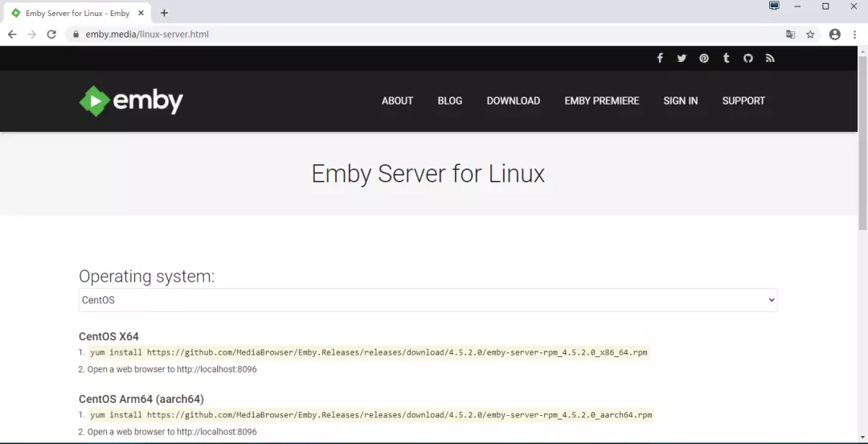Open the SUPPORT menu item
Viewport: 868px width, 444px height.
click(743, 101)
